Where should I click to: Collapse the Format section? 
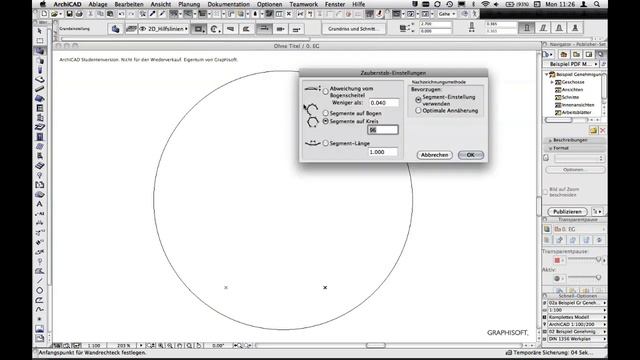(x=550, y=148)
